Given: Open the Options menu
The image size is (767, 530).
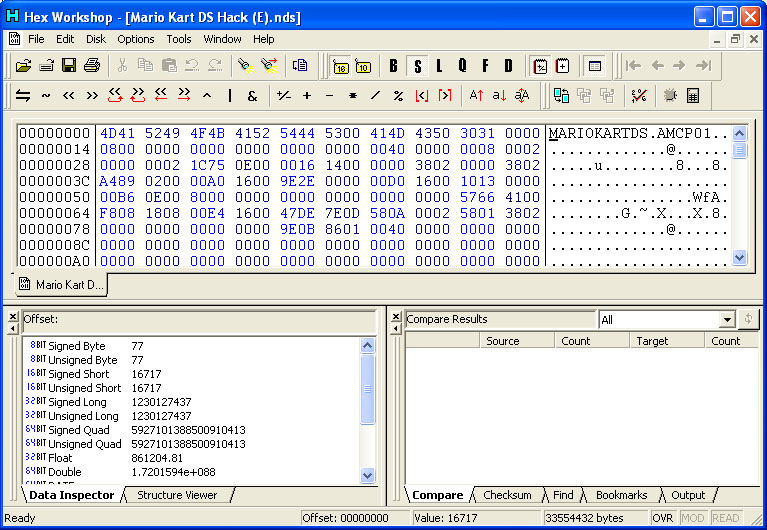Looking at the screenshot, I should point(135,39).
